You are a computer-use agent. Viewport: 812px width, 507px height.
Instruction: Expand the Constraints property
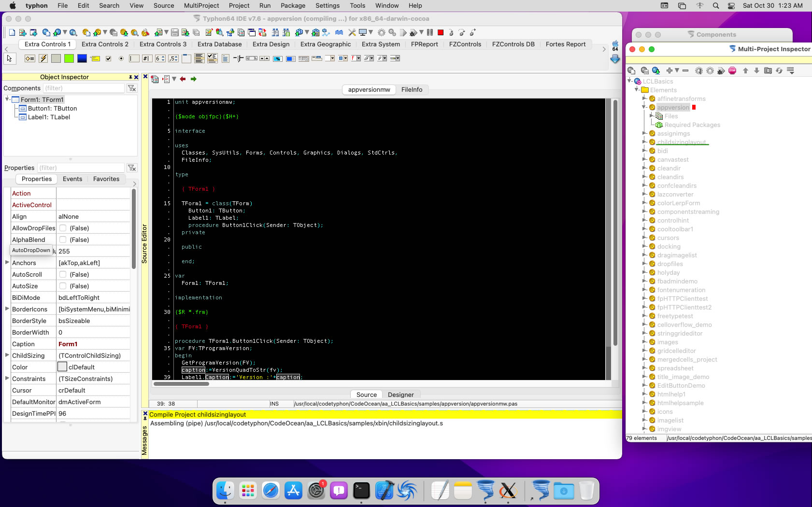(7, 378)
